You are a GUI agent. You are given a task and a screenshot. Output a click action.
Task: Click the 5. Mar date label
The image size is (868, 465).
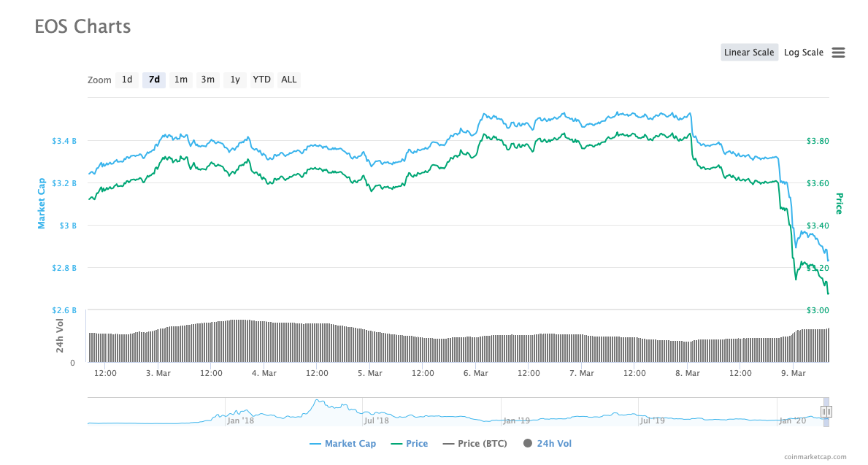370,373
